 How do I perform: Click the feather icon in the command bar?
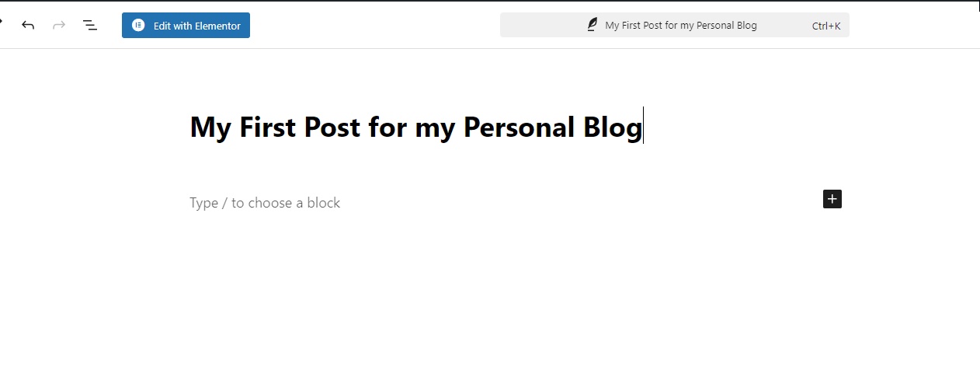(x=593, y=25)
